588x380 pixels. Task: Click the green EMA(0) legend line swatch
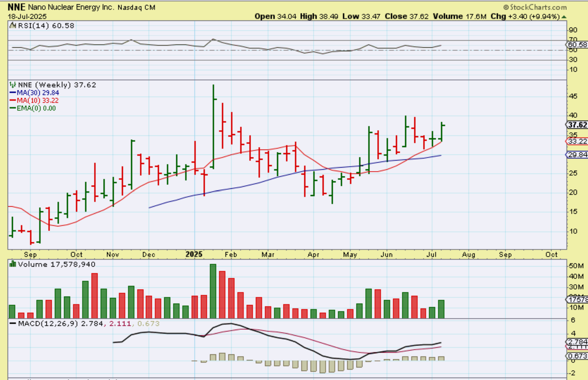click(13, 108)
